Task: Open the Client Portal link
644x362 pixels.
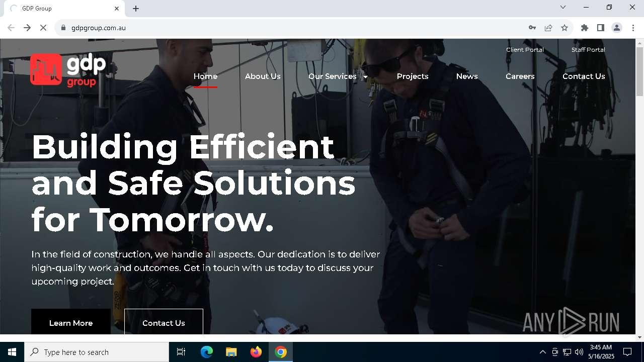Action: pyautogui.click(x=525, y=50)
